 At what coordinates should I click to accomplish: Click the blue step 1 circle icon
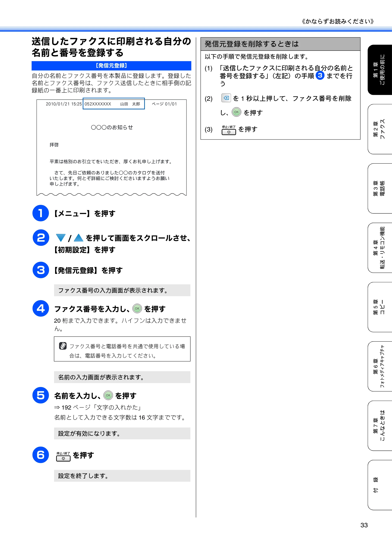(x=41, y=213)
